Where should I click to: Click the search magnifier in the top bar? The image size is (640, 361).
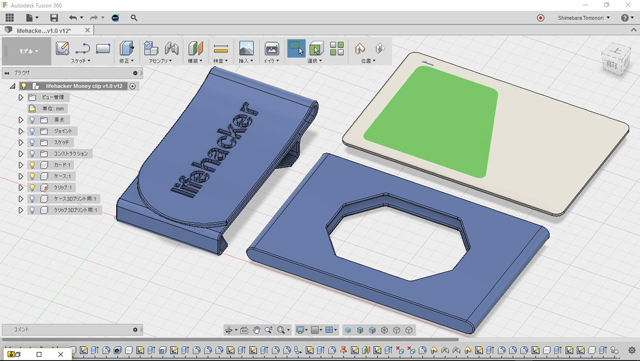tap(134, 18)
